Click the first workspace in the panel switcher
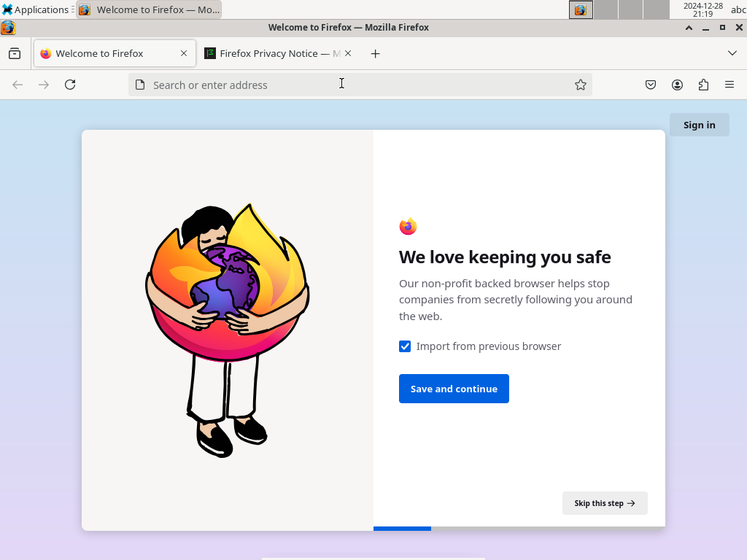 [581, 9]
